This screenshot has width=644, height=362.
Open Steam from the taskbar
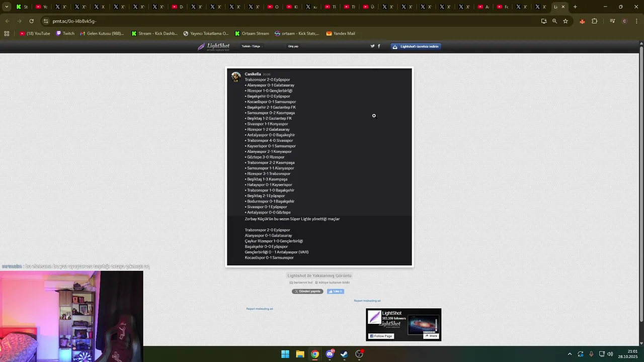(x=344, y=354)
